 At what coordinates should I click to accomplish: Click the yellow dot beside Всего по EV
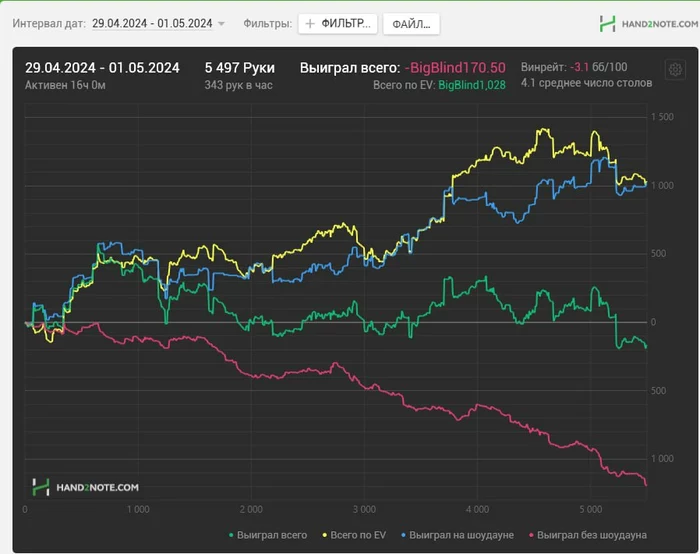click(325, 535)
